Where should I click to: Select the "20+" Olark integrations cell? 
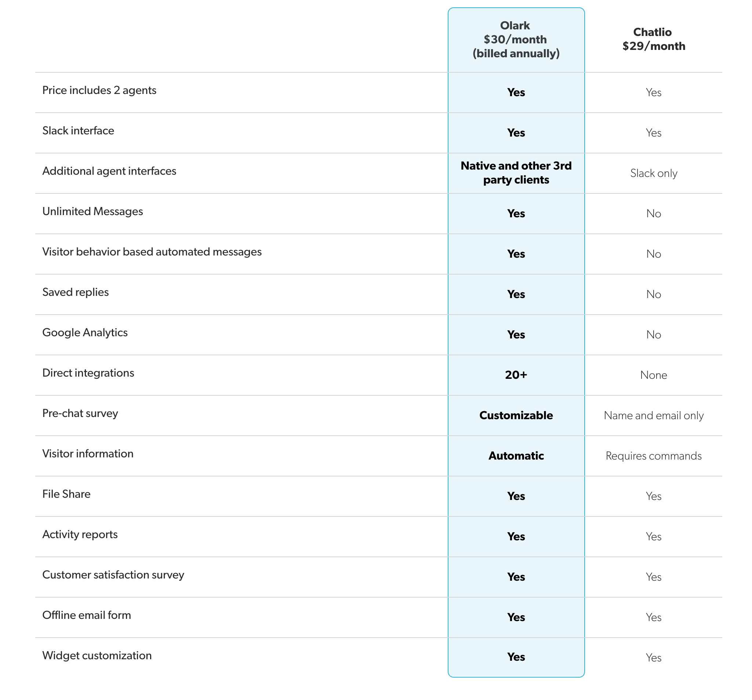tap(516, 375)
